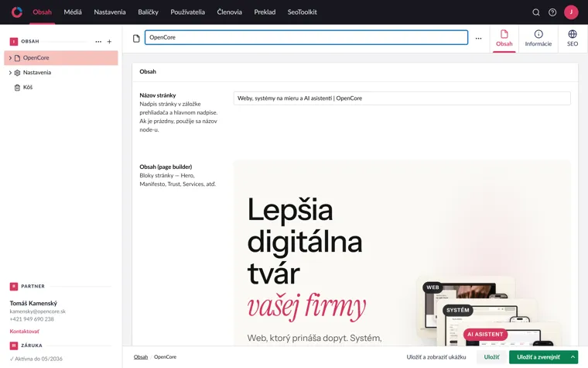Image resolution: width=588 pixels, height=368 pixels.
Task: Click the Informácie info circle icon
Action: [538, 34]
